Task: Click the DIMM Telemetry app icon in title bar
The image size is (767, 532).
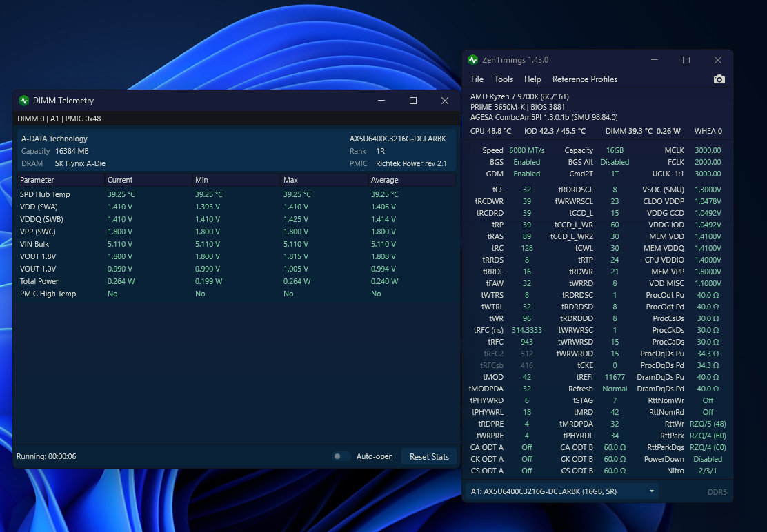Action: [23, 100]
